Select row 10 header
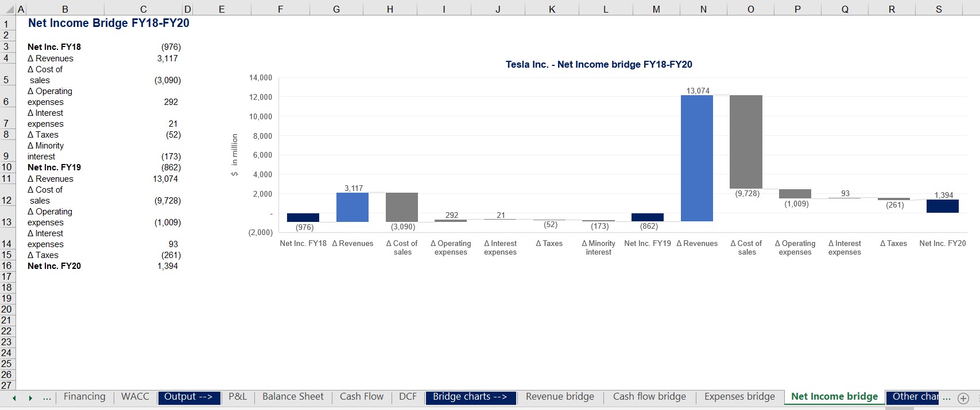 point(7,167)
